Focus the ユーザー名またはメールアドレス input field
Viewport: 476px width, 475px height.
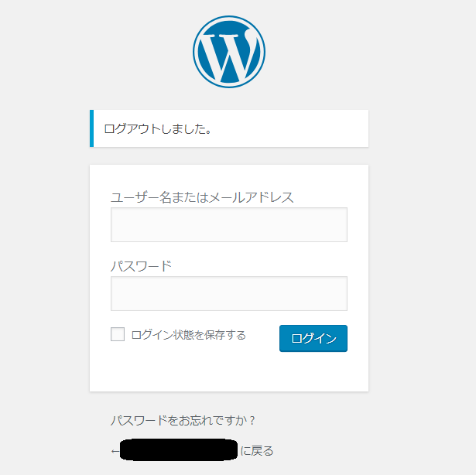tap(229, 224)
